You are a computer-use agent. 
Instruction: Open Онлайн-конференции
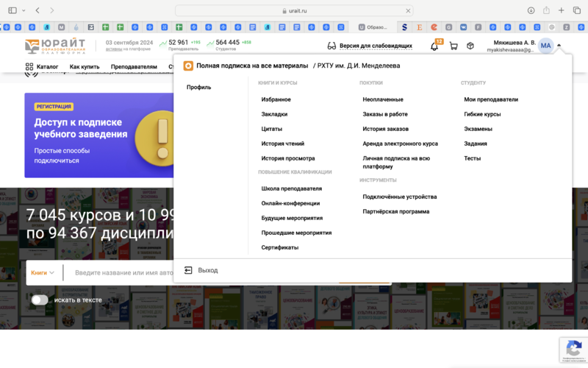pos(290,203)
